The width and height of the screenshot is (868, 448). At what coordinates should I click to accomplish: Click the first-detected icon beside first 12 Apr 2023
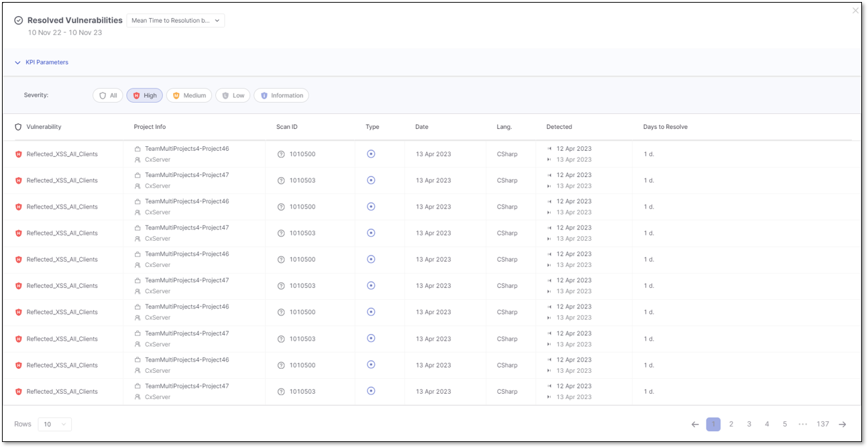(549, 149)
